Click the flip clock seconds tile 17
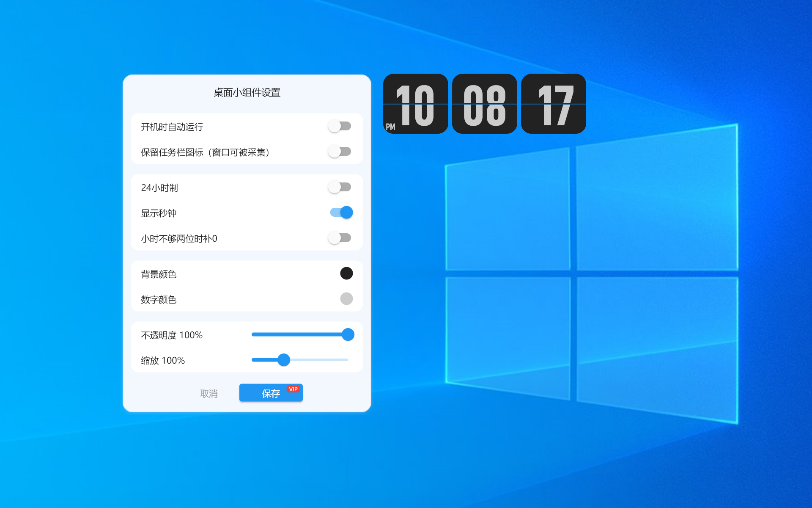 point(554,104)
